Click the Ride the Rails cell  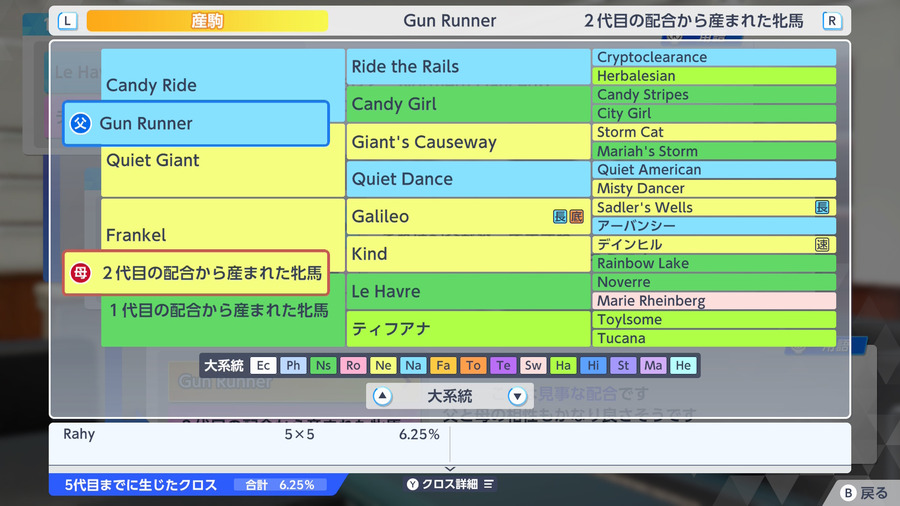[468, 67]
